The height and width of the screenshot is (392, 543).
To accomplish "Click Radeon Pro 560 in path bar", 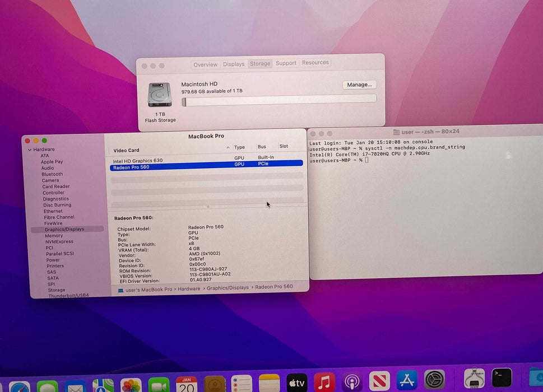I will click(x=273, y=287).
